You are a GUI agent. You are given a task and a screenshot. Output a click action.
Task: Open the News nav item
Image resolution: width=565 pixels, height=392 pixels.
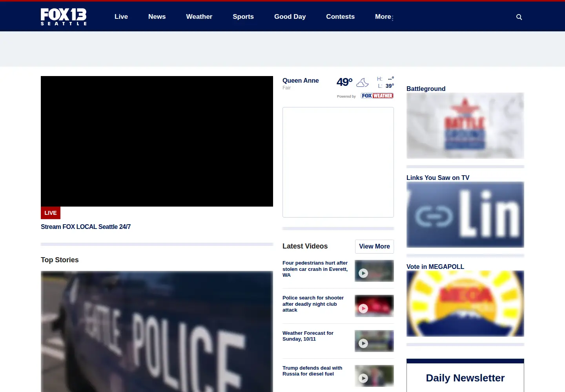pyautogui.click(x=157, y=16)
